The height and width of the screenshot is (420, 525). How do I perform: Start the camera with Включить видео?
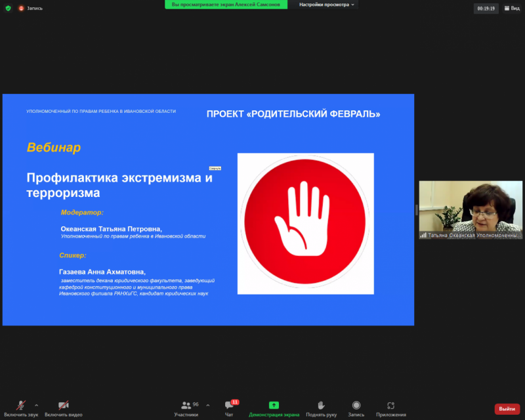(x=64, y=408)
